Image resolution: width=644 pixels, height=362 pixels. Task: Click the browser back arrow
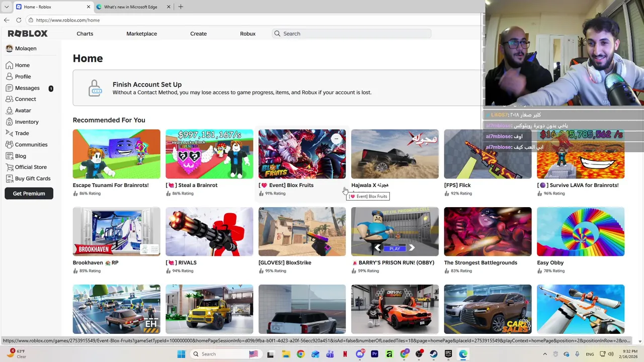(x=7, y=20)
